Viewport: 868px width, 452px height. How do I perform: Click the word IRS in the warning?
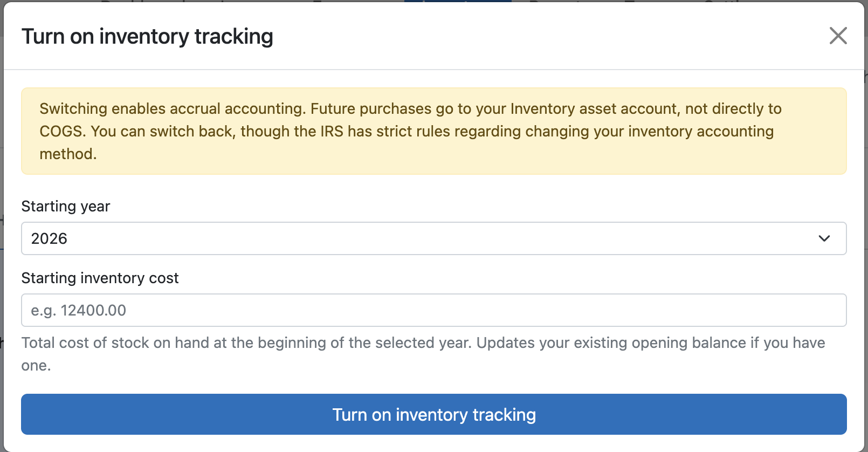tap(332, 131)
